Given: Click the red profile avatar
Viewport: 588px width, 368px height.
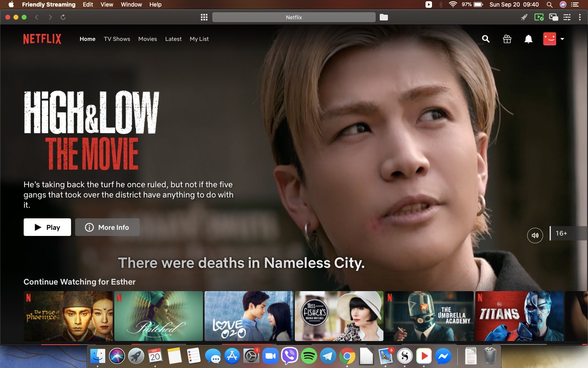Looking at the screenshot, I should (550, 39).
